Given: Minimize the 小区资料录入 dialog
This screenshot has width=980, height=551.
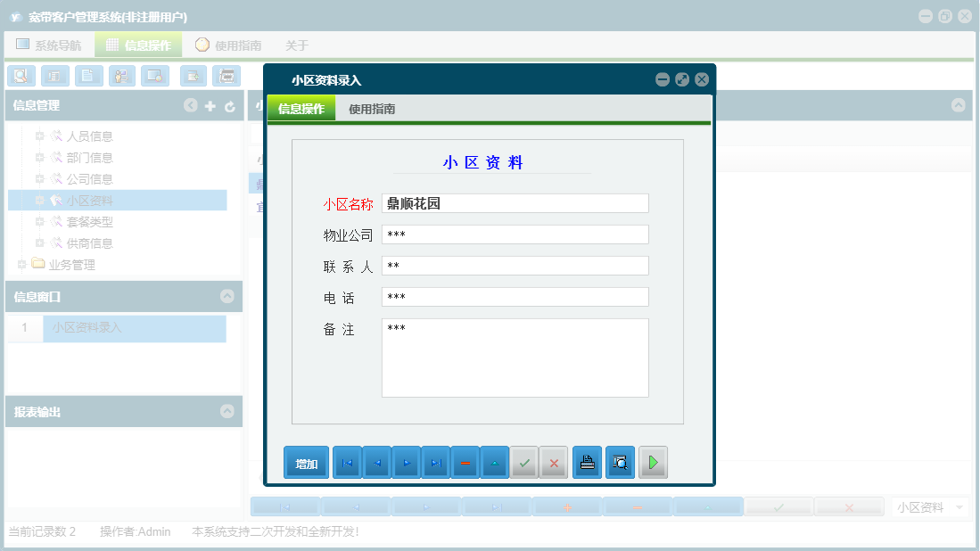Looking at the screenshot, I should tap(663, 79).
